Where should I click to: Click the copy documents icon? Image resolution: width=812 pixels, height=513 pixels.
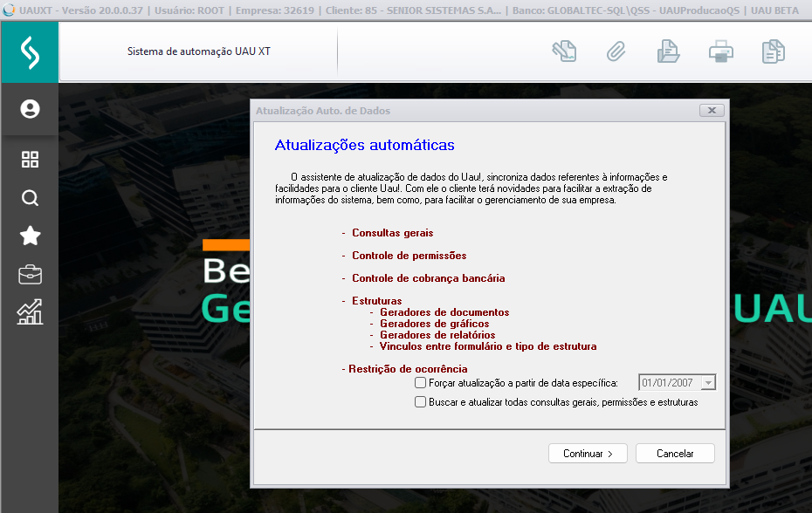[x=773, y=51]
